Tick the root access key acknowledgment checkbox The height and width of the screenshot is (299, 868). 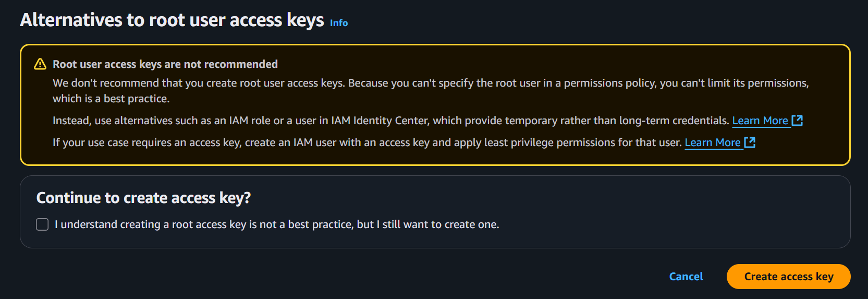pyautogui.click(x=42, y=224)
